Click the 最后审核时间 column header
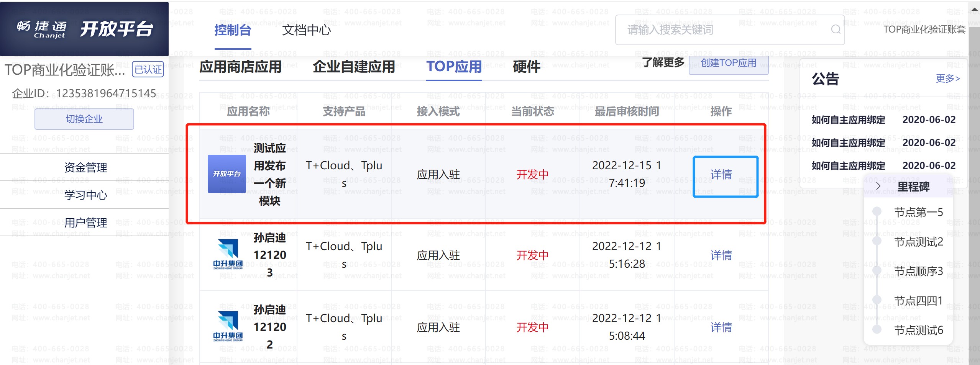 (x=627, y=111)
